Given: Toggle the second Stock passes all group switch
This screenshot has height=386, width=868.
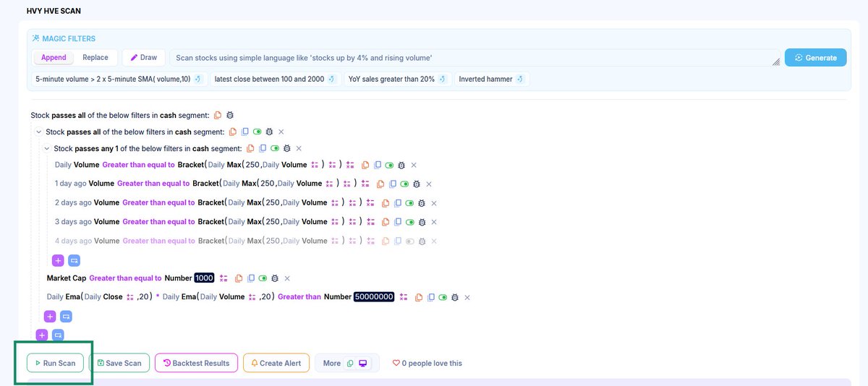Looking at the screenshot, I should tap(257, 132).
